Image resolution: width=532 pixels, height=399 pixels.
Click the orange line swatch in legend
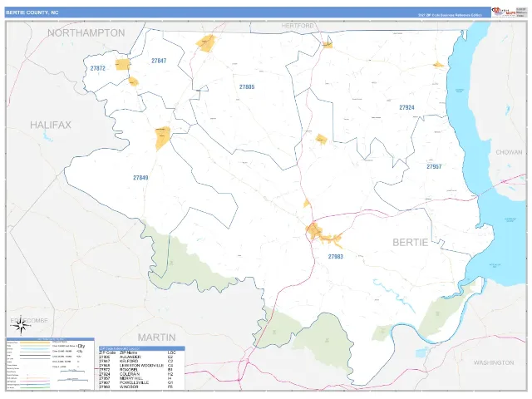(35, 342)
